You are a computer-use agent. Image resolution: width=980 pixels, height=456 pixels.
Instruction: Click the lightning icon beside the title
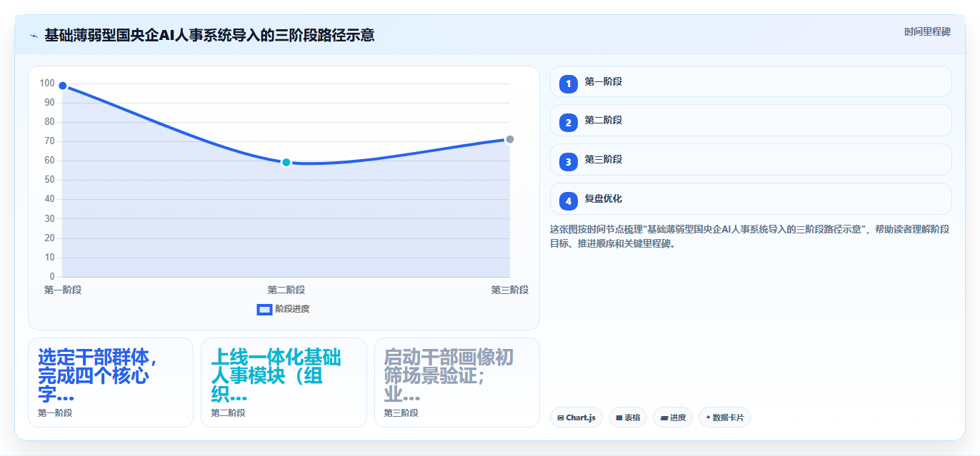pos(34,35)
